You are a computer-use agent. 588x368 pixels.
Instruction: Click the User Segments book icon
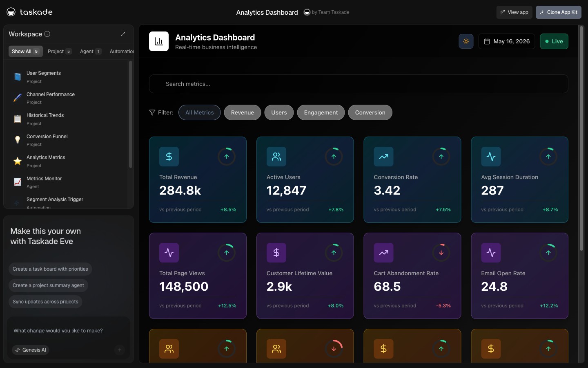(18, 77)
